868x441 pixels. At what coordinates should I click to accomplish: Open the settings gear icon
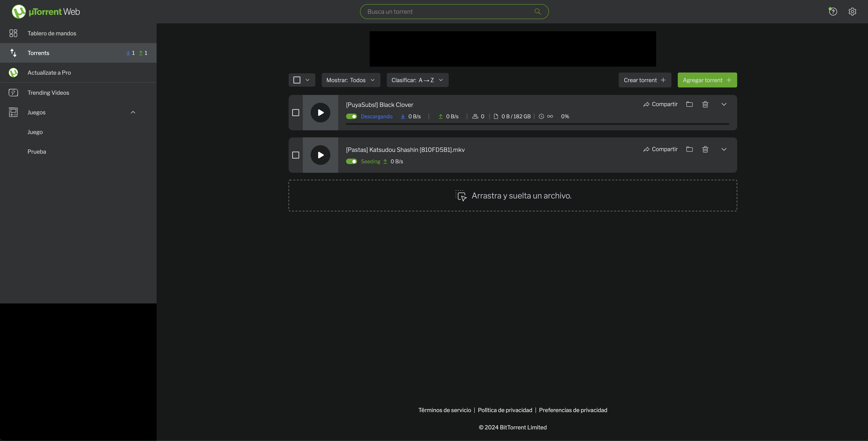(852, 12)
